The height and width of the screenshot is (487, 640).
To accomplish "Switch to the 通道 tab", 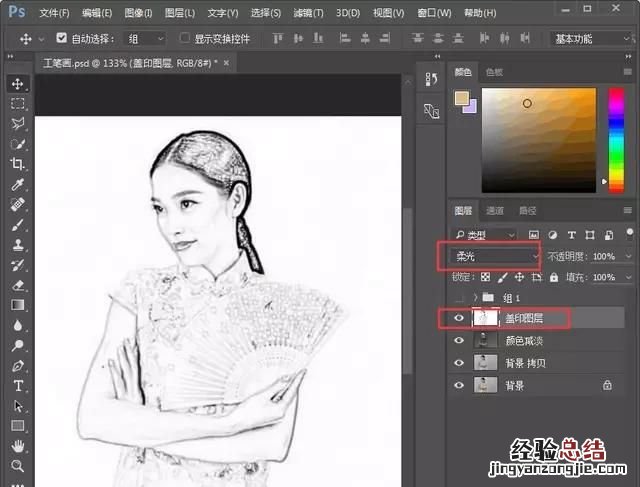I will 495,211.
